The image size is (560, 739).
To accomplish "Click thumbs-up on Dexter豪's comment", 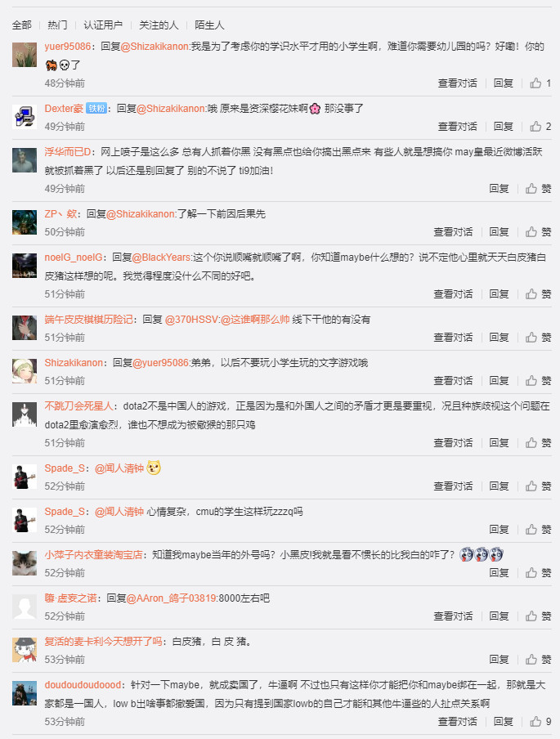I will click(x=535, y=127).
